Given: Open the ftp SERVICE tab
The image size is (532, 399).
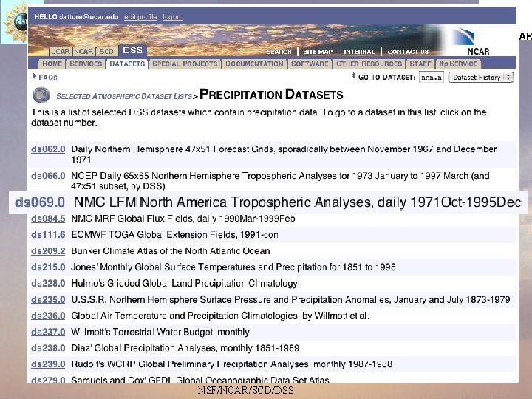Looking at the screenshot, I should pyautogui.click(x=458, y=64).
